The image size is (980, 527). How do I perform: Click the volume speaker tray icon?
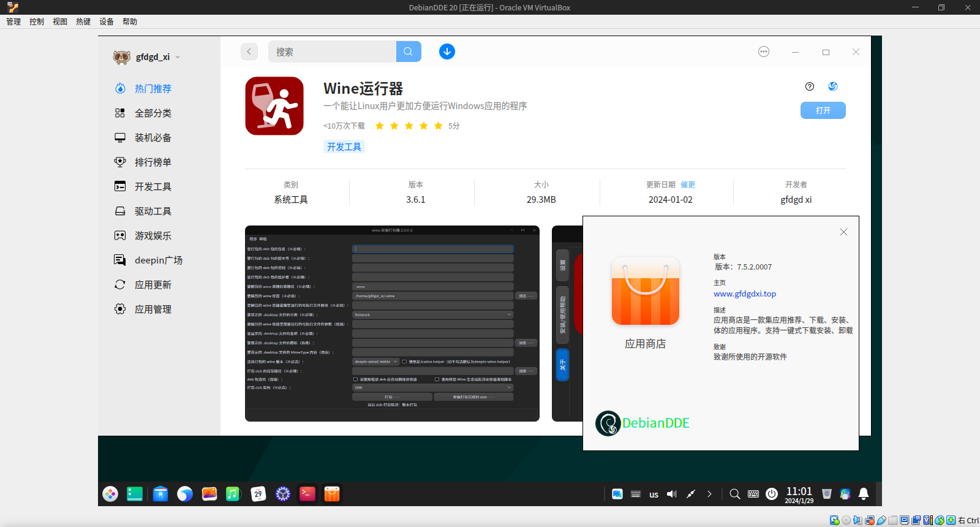point(672,494)
